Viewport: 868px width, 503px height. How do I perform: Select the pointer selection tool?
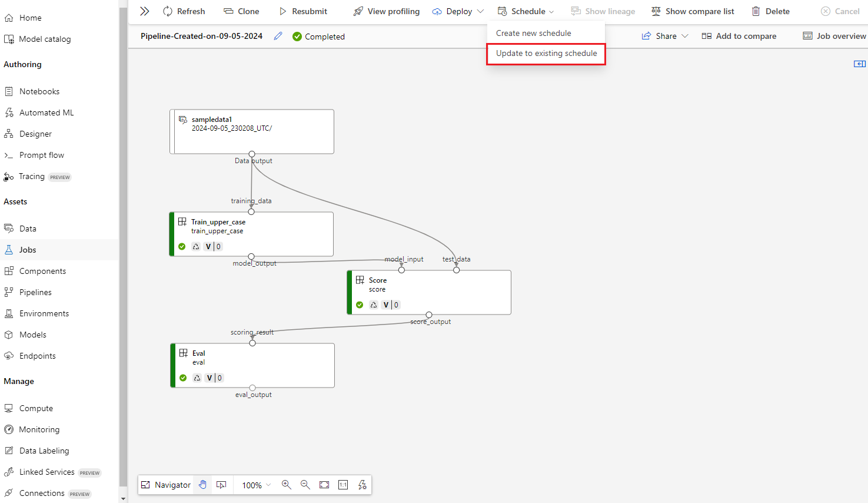click(x=221, y=485)
